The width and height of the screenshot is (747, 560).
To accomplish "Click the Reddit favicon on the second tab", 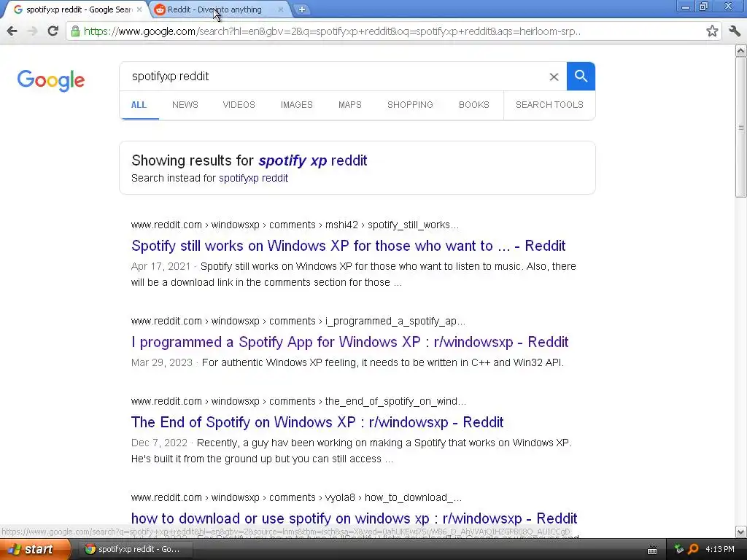I will pos(160,9).
